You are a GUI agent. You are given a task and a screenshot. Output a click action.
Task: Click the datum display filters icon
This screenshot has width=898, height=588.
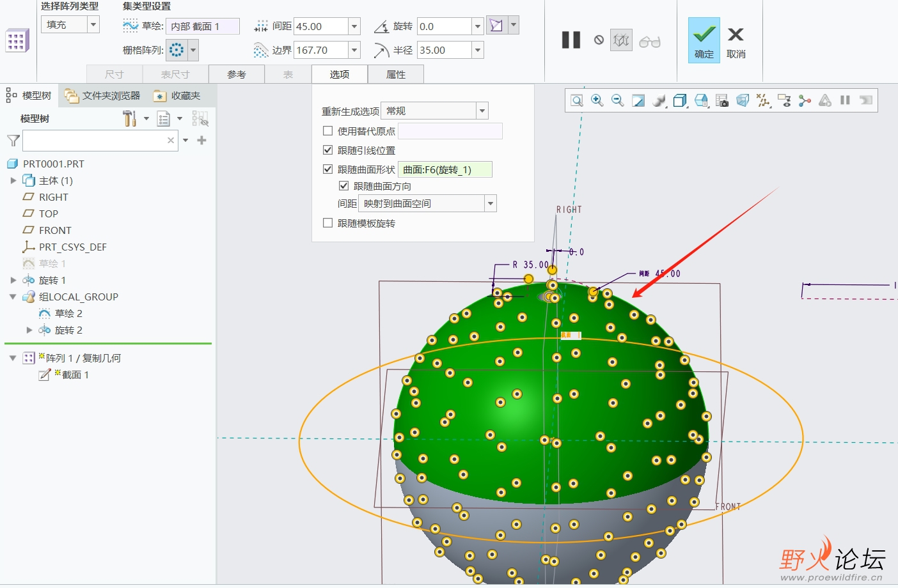tap(764, 100)
